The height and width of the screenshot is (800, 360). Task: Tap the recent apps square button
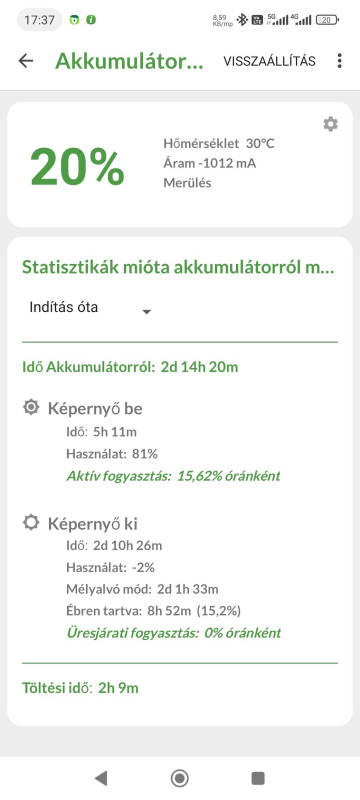pyautogui.click(x=258, y=778)
